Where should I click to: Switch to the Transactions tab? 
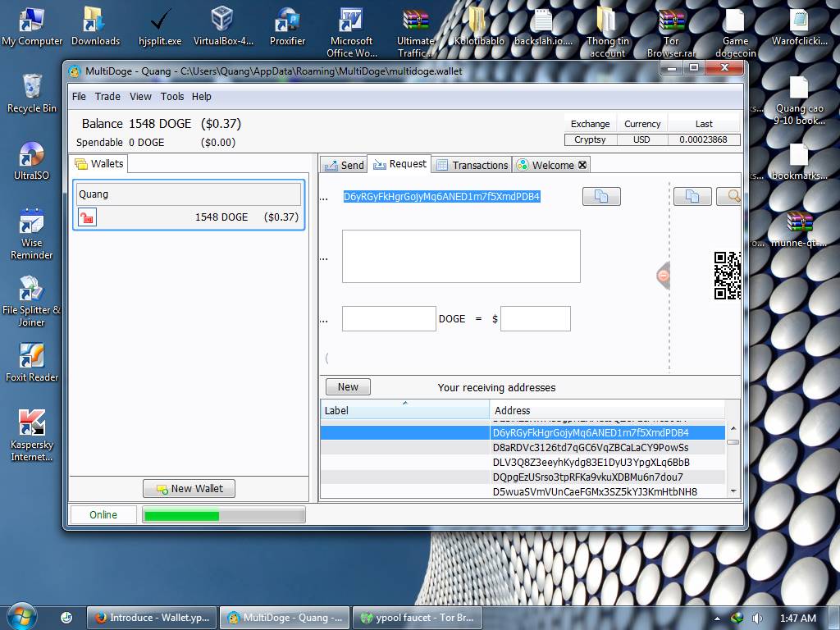tap(472, 165)
